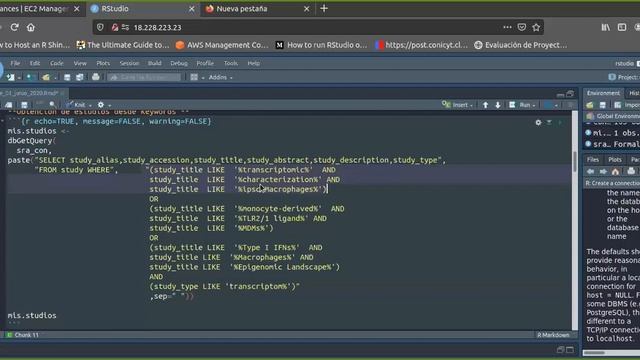This screenshot has height=360, width=640.
Task: Open the Global Environment dropdown
Action: point(613,116)
